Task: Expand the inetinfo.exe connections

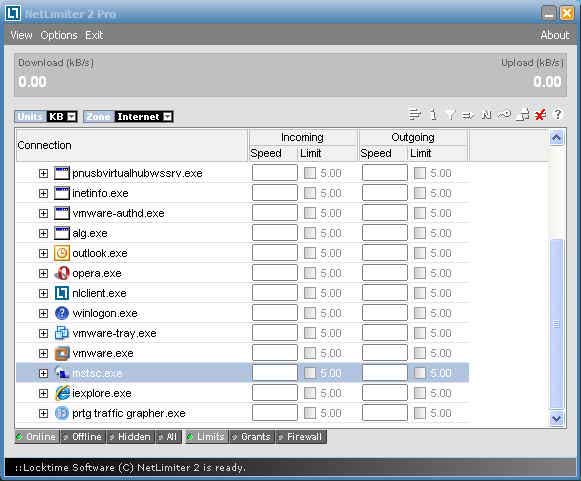Action: pos(43,193)
